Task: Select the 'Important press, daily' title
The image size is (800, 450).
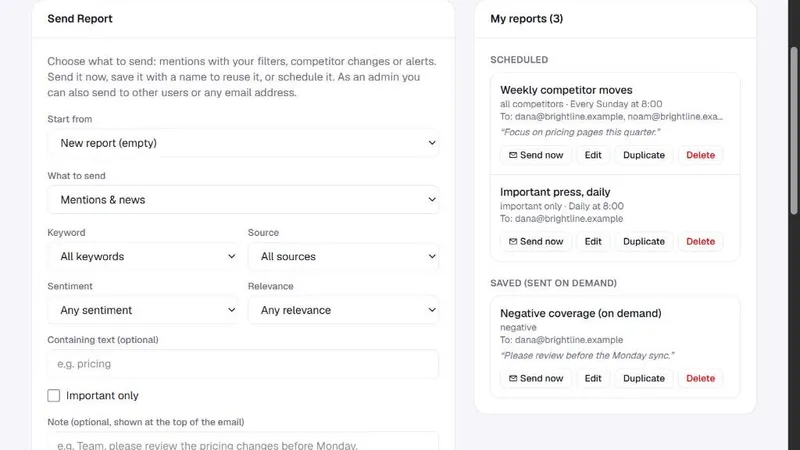Action: [555, 192]
